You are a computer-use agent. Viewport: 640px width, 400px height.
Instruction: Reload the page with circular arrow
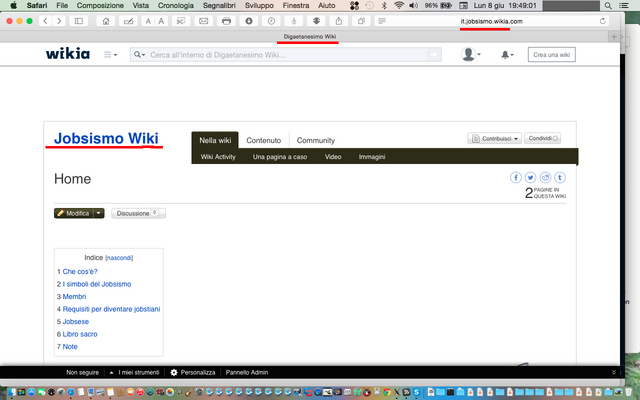point(602,21)
